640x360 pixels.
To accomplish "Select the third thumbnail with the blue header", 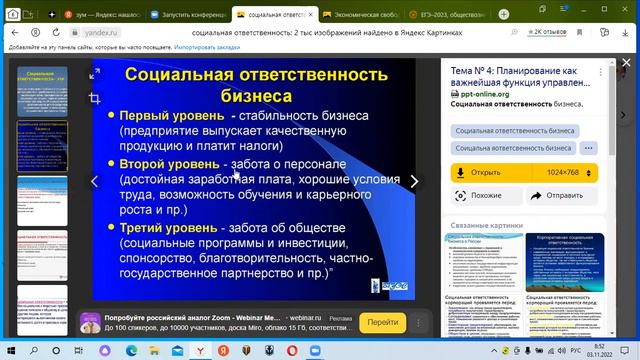I will click(42, 200).
